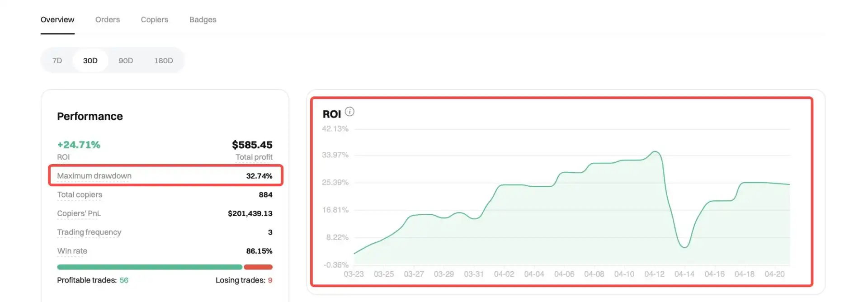Click the Total copiers label

point(80,195)
